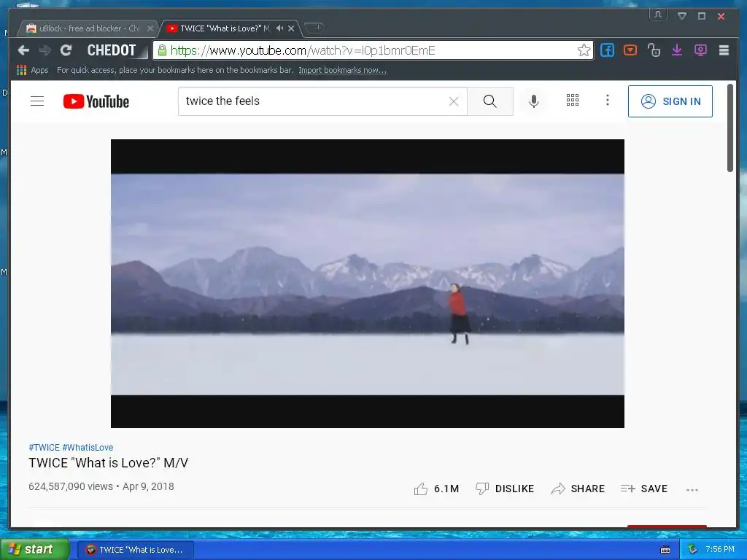This screenshot has height=560, width=747.
Task: Start voice search with the microphone
Action: coord(534,101)
